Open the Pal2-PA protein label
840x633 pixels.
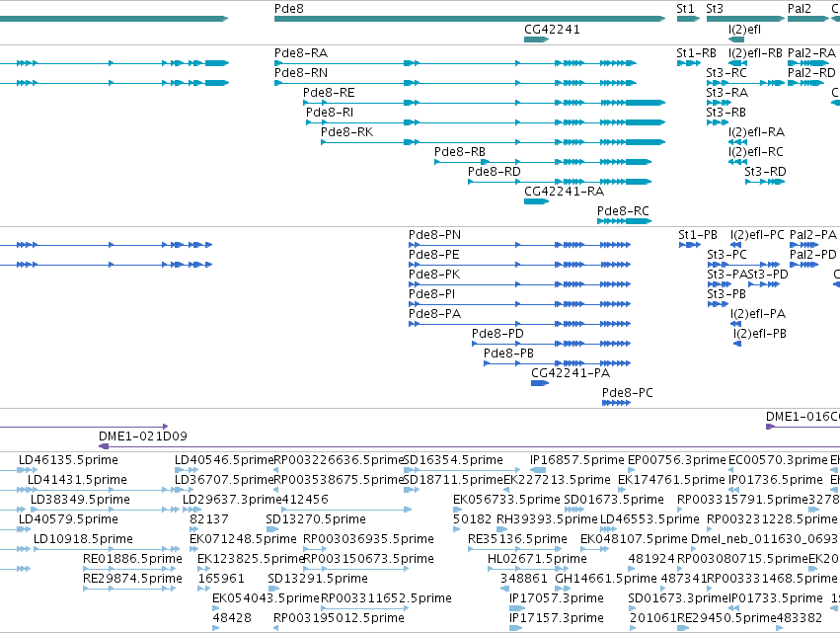tap(813, 235)
